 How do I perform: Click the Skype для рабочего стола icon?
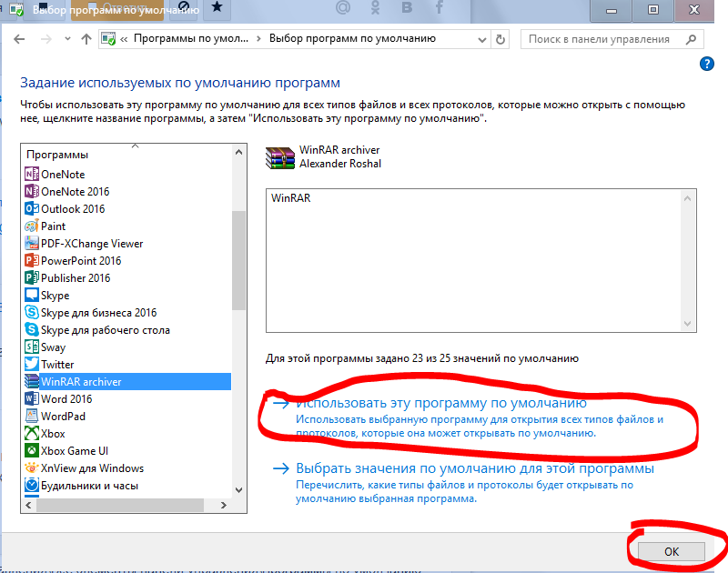click(x=32, y=329)
